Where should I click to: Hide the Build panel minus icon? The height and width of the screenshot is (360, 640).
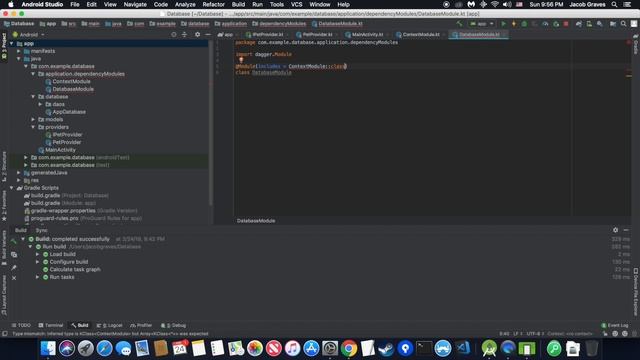coord(626,230)
